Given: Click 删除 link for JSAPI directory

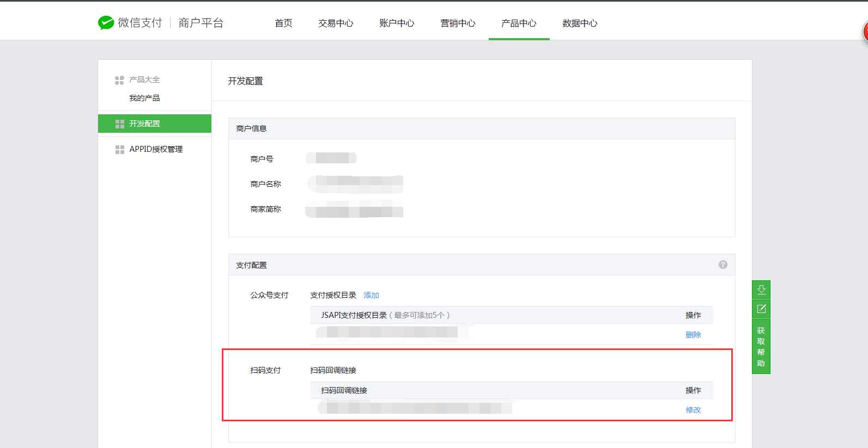Looking at the screenshot, I should [x=693, y=335].
